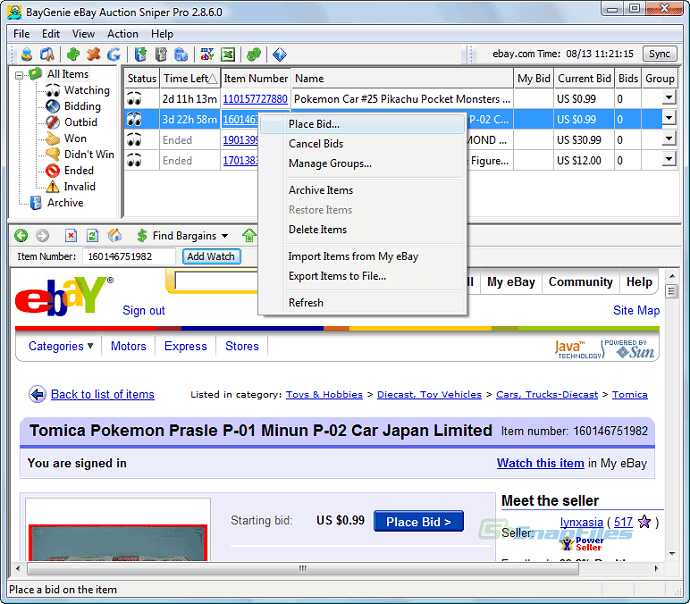Viewport: 690px width, 604px height.
Task: Open the eBay Categories dropdown
Action: [61, 346]
